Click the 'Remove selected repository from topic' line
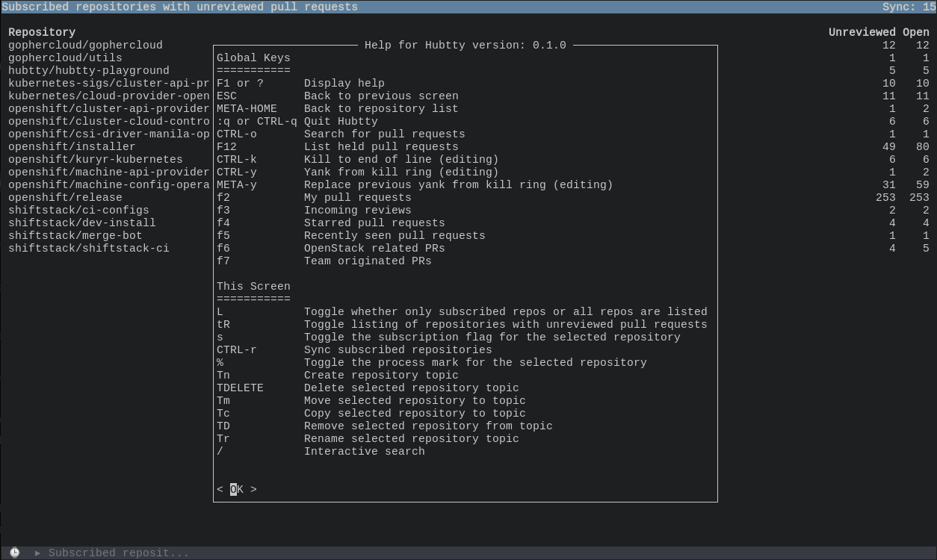937x560 pixels. point(428,426)
